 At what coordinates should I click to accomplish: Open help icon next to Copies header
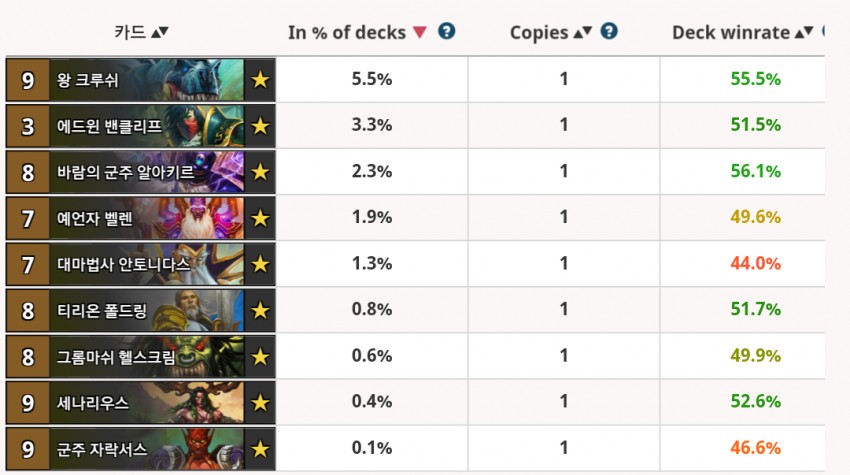(x=609, y=31)
